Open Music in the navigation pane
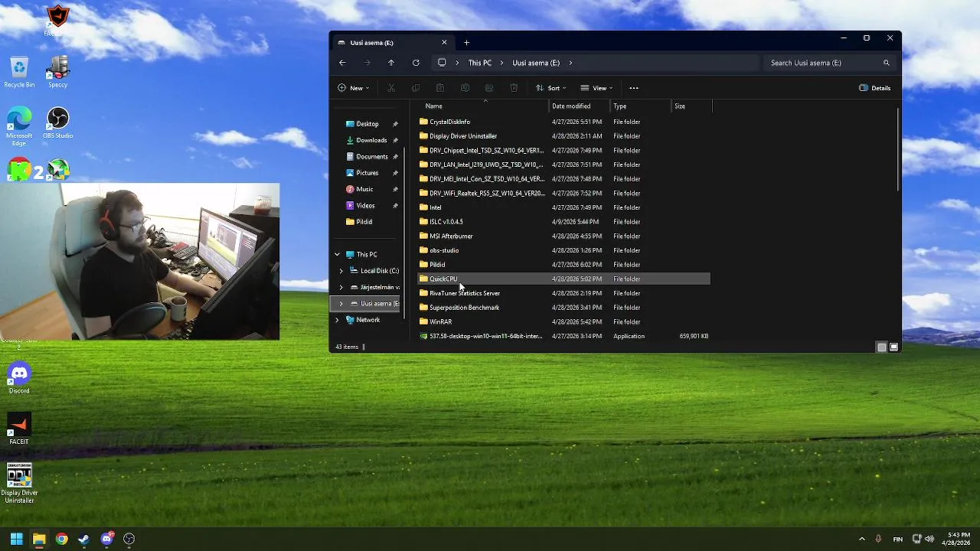 (x=364, y=189)
